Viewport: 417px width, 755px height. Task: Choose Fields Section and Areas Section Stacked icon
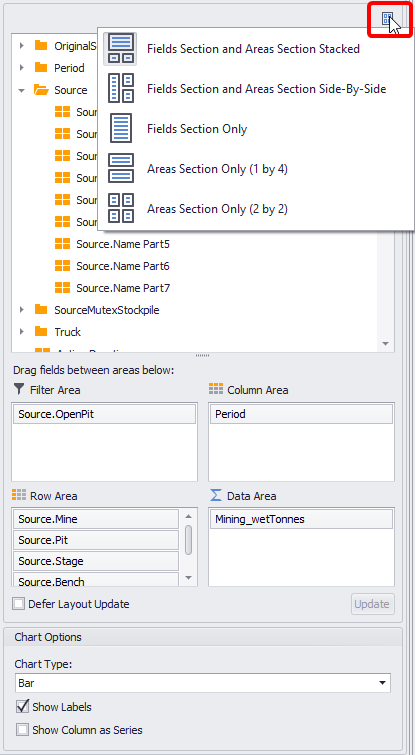120,49
